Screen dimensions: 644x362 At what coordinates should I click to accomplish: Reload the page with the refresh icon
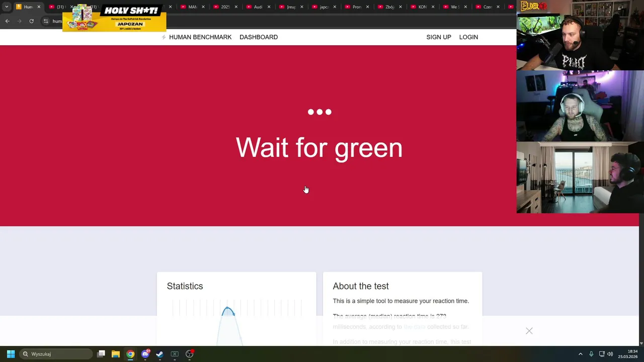click(31, 21)
